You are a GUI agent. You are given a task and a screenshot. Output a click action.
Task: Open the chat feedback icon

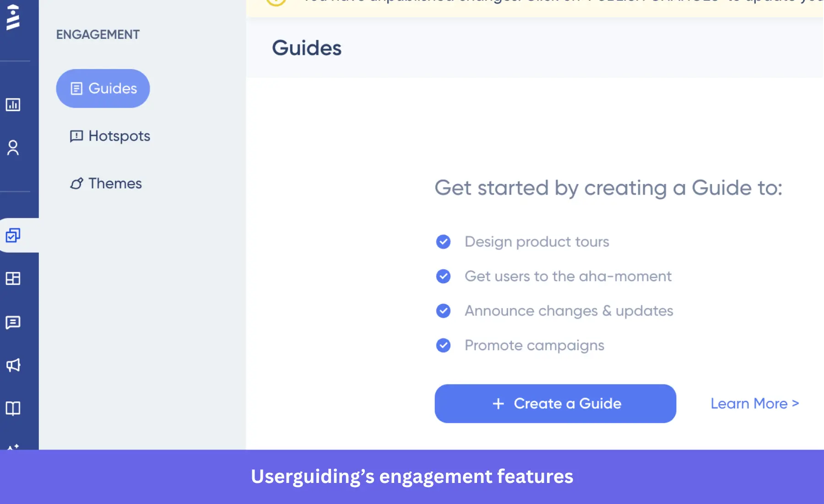14,322
